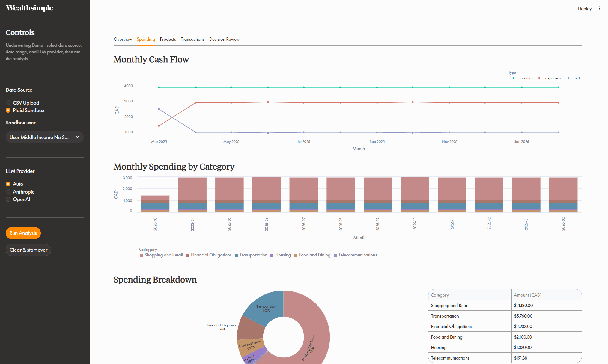Screen dimensions: 608x364
Task: Click the Feb 2026 income data point
Action: 558,87
